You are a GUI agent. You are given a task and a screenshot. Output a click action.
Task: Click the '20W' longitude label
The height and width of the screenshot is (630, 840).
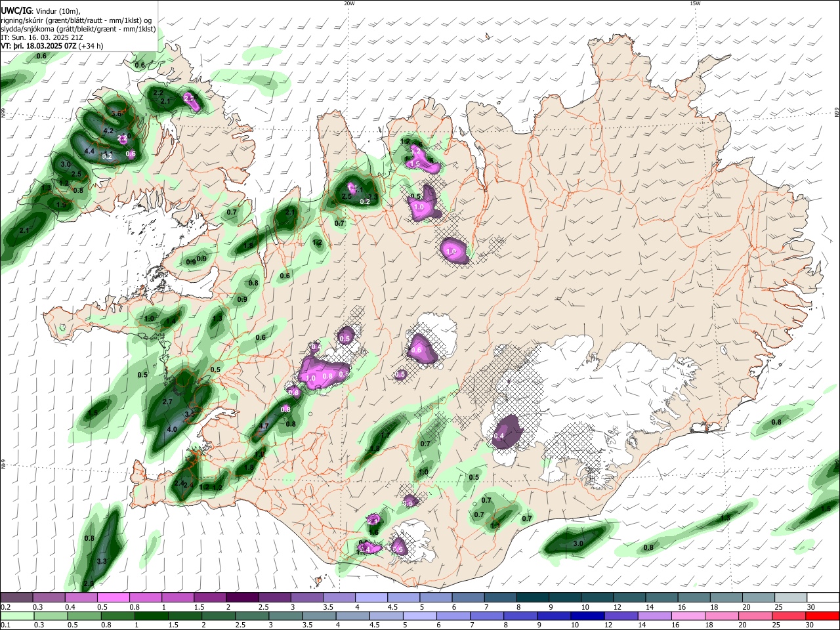[x=349, y=3]
